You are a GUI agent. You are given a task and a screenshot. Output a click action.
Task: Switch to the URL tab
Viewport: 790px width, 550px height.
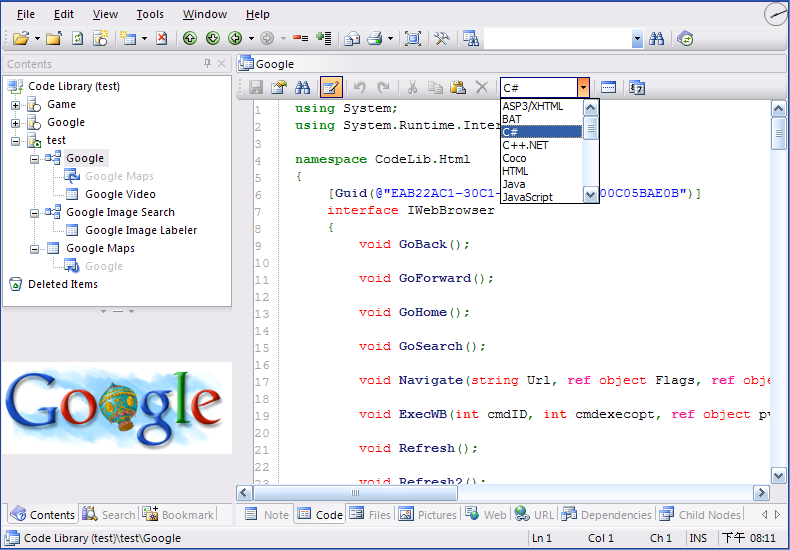(535, 515)
